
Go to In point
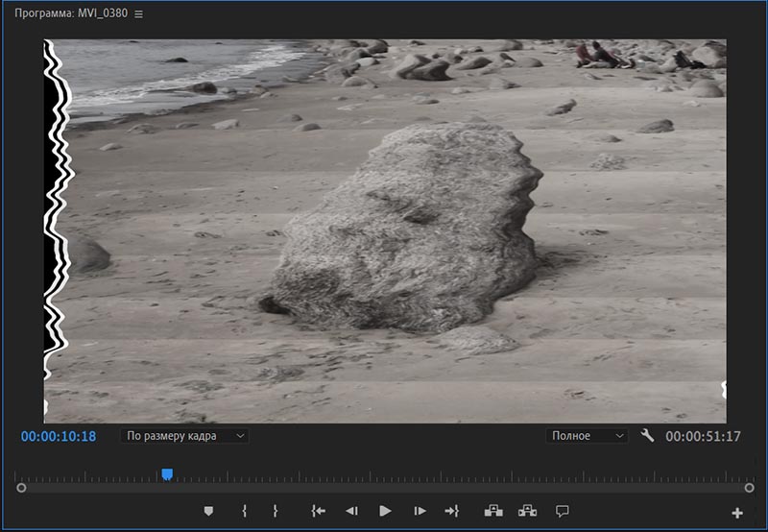[x=319, y=511]
